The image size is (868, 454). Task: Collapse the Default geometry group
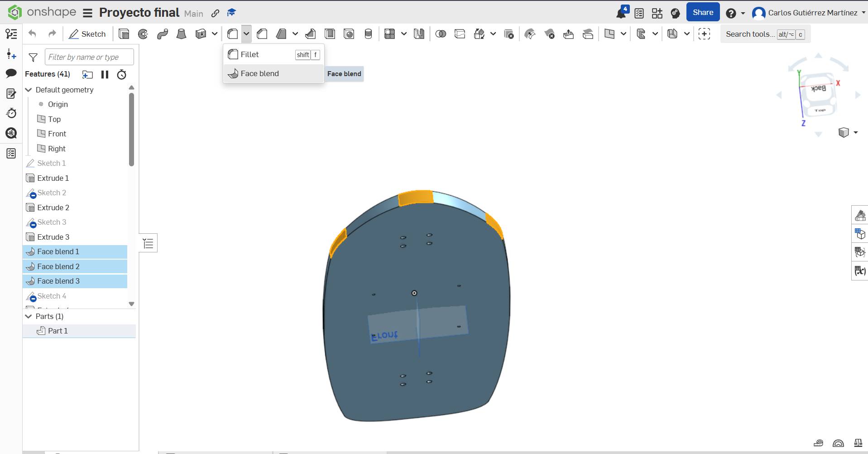pyautogui.click(x=29, y=90)
